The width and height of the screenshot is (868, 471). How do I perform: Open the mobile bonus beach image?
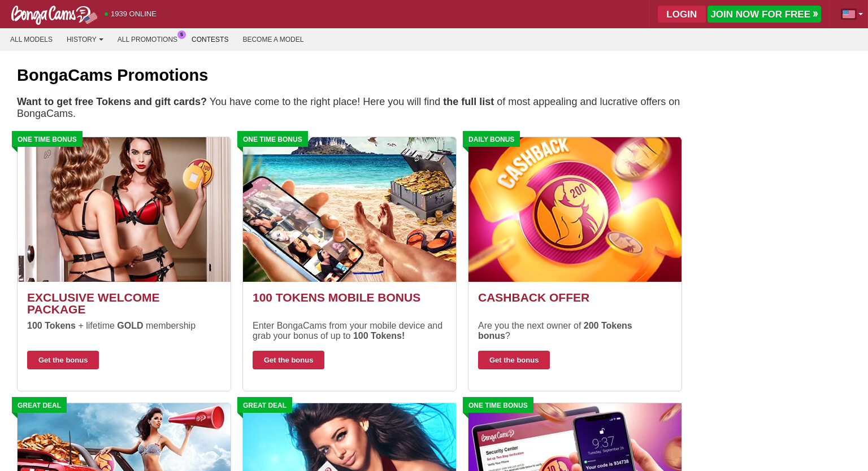(x=349, y=210)
